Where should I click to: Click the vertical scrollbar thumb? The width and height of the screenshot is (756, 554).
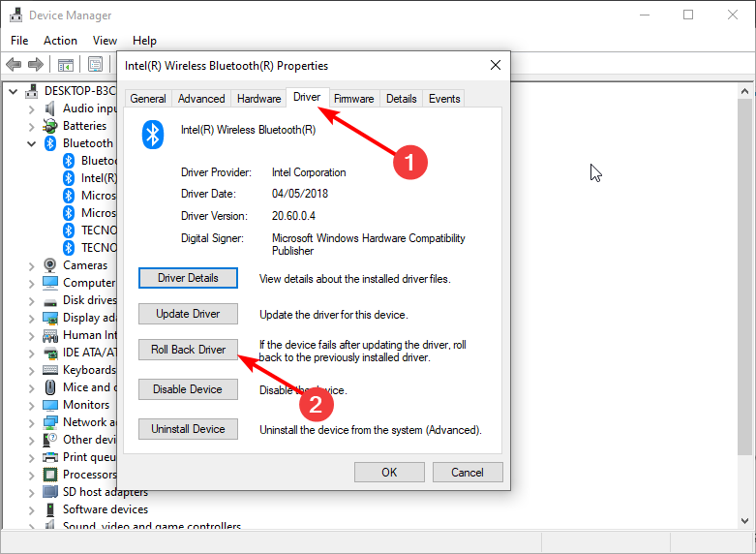click(x=745, y=277)
